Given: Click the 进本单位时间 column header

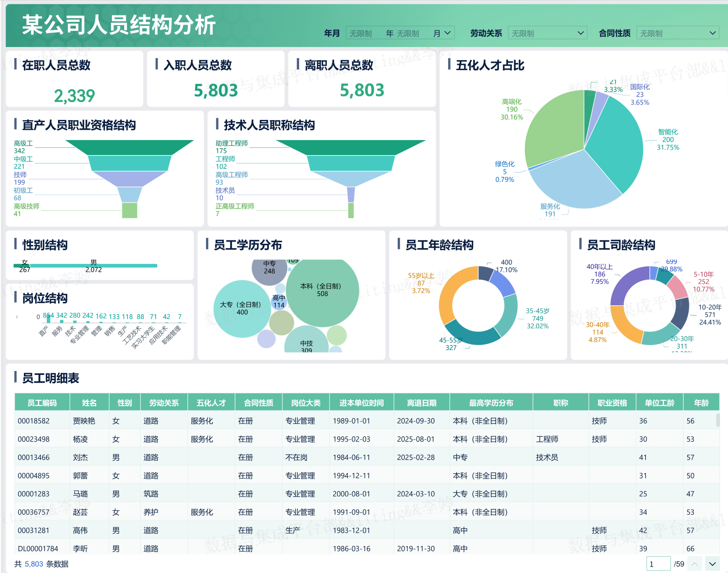Looking at the screenshot, I should point(361,403).
